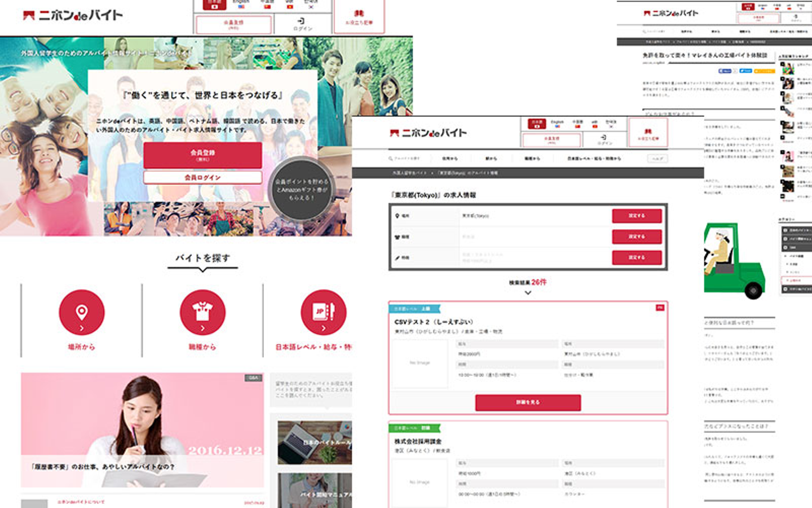Screen dimensions: 812x508
Task: Click ニホンdeバイト logo on the home page
Action: [73, 15]
